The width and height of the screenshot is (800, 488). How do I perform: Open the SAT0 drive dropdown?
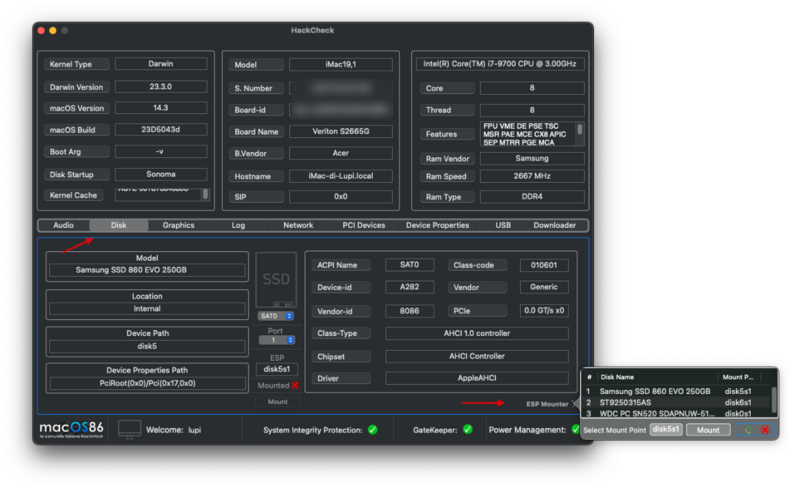(277, 316)
